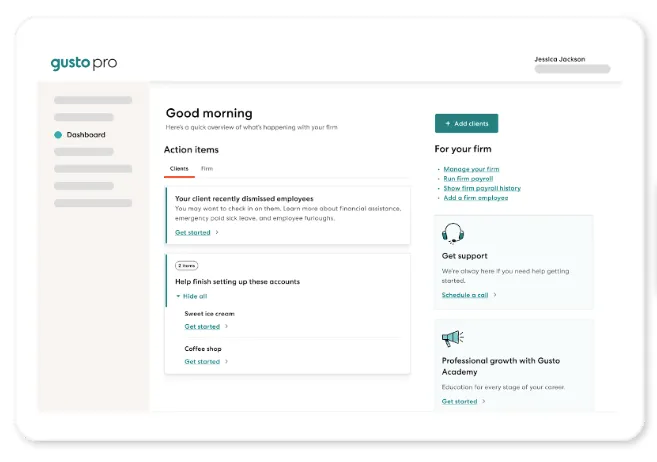Switch to the Clients tab
This screenshot has width=657, height=462.
point(179,169)
